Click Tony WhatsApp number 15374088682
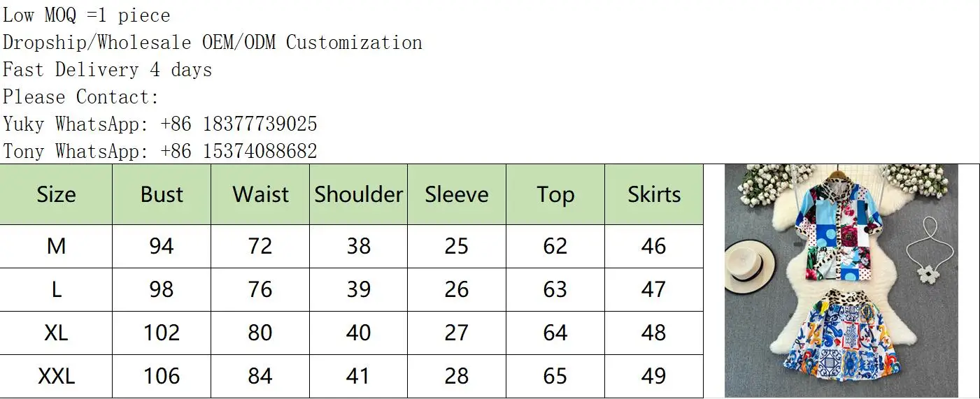The image size is (980, 399). coord(260,151)
